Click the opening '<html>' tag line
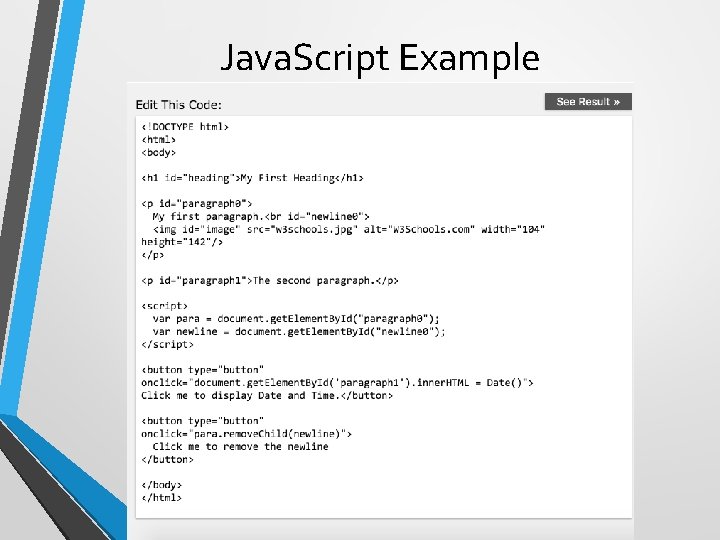 159,140
